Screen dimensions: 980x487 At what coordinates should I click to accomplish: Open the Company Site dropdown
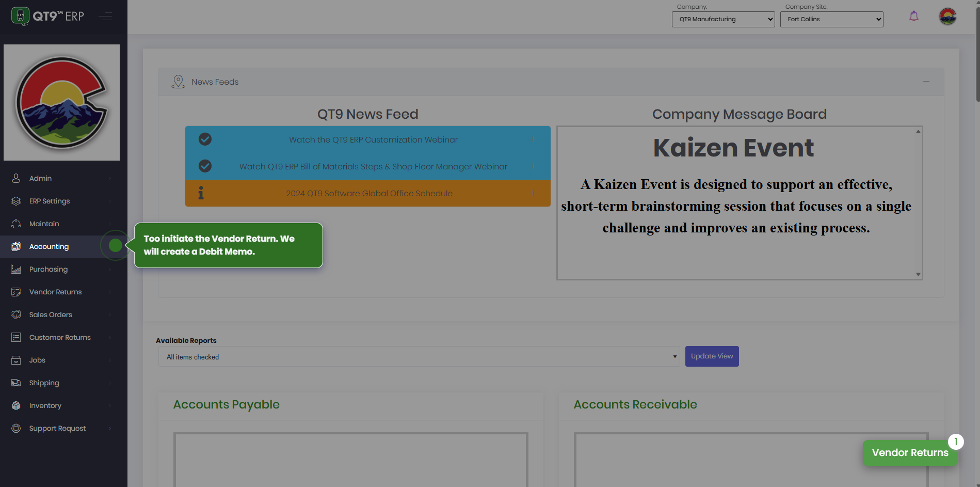coord(831,19)
